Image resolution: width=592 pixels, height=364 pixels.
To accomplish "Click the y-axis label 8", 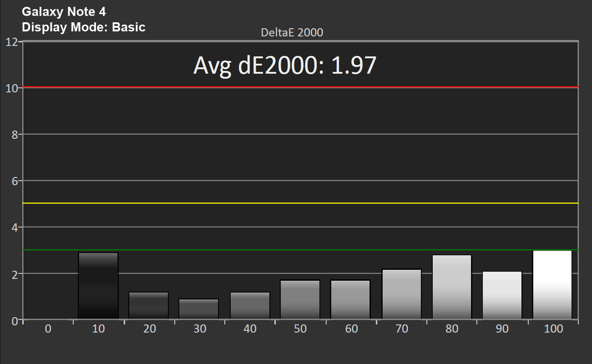I will pos(14,134).
